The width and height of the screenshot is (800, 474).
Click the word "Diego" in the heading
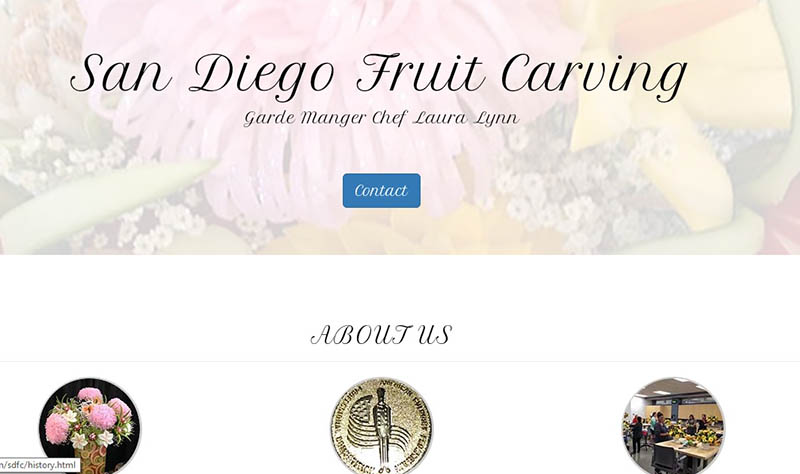pyautogui.click(x=262, y=76)
